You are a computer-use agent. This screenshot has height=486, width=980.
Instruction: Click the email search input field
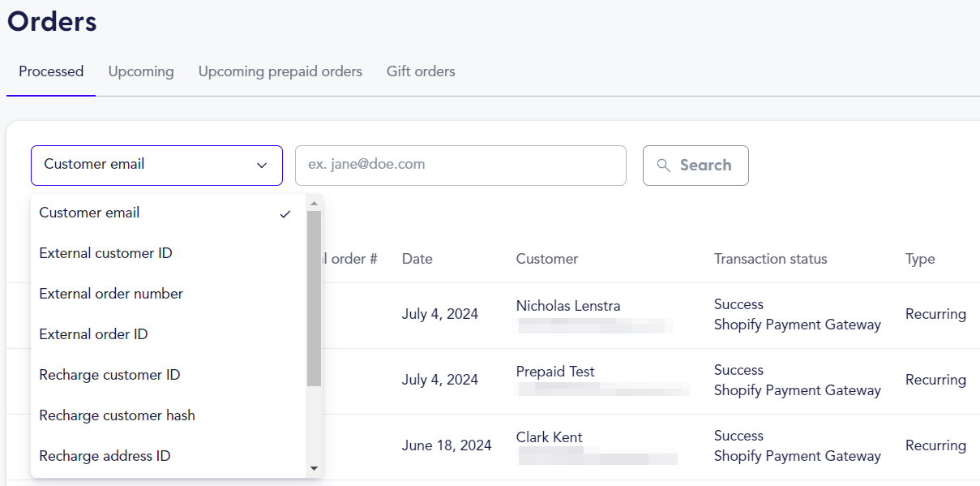tap(460, 165)
